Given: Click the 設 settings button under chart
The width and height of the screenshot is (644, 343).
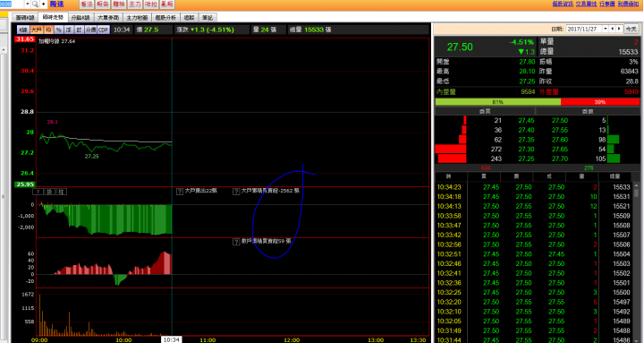Looking at the screenshot, I should pyautogui.click(x=50, y=192).
